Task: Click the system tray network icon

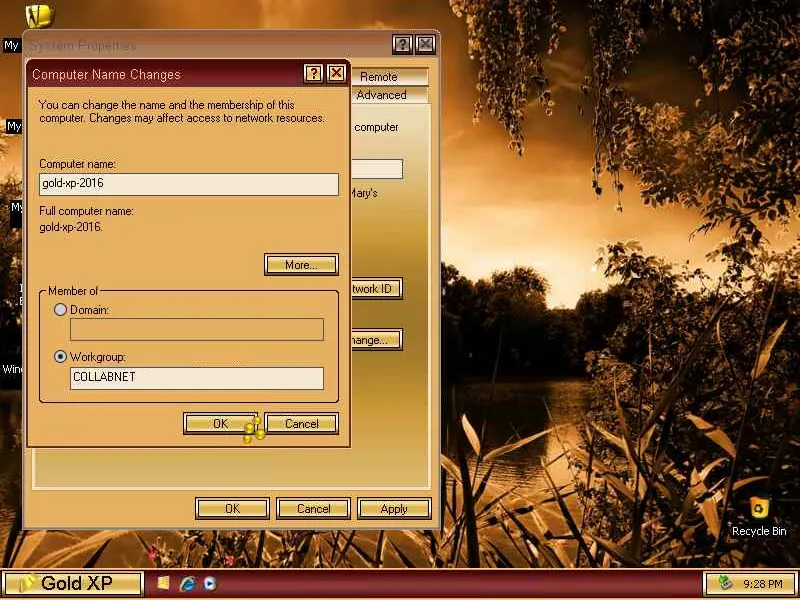Action: (x=724, y=583)
